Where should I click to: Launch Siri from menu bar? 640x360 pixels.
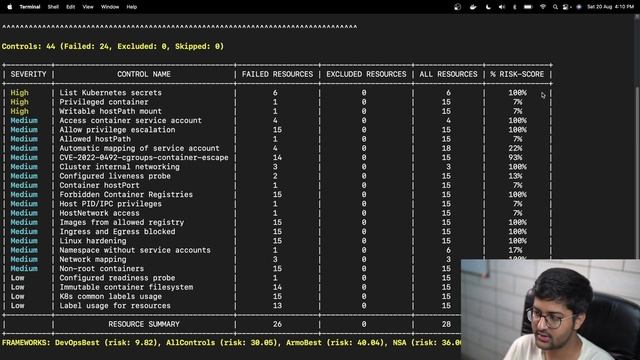click(579, 7)
